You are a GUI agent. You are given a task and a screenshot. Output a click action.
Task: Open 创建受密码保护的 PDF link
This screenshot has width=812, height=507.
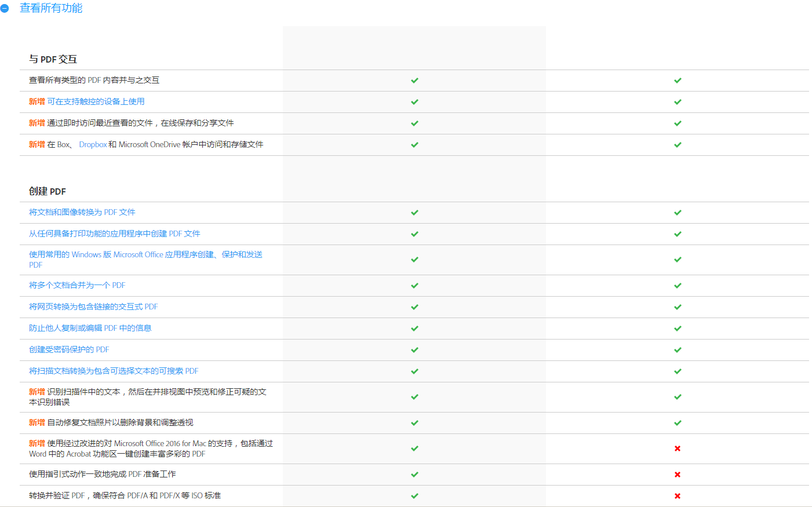pos(69,349)
